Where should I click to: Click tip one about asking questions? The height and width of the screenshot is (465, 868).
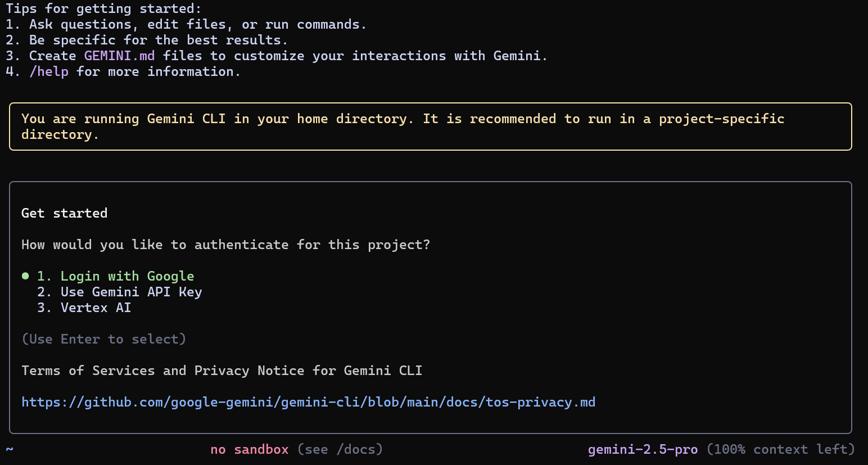[x=186, y=25]
